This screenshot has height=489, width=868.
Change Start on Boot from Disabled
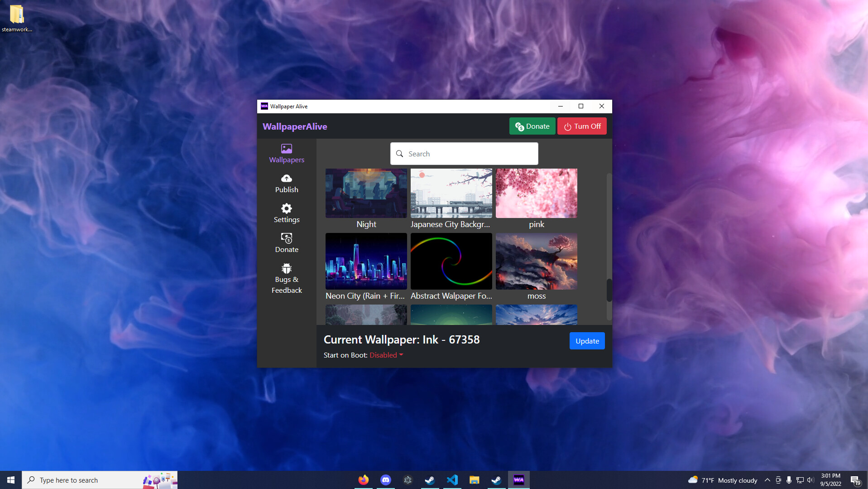click(385, 355)
